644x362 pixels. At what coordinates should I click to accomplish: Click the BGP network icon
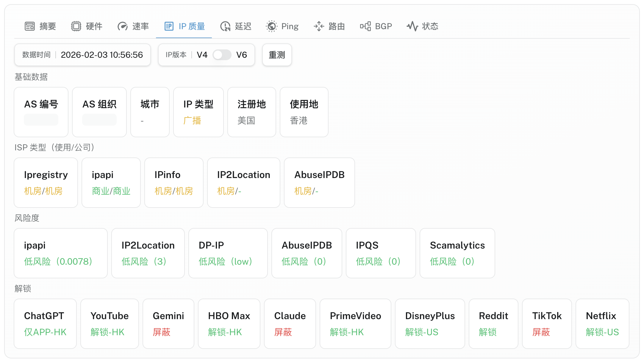coord(365,26)
